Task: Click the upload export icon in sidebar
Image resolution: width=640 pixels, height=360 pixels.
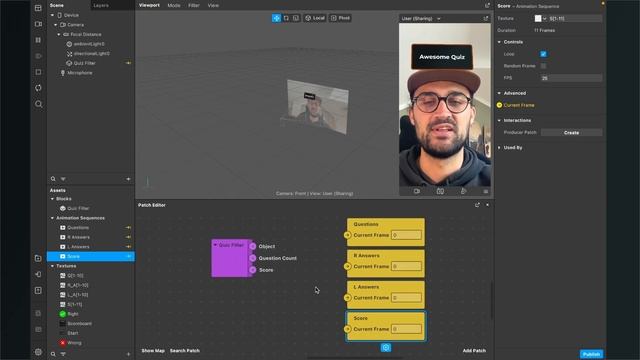Action: click(38, 290)
